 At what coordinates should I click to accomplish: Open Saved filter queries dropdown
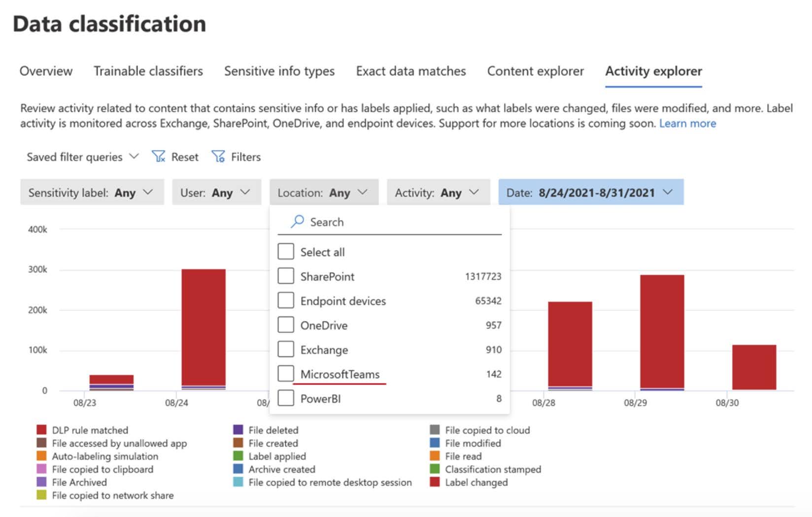click(83, 157)
